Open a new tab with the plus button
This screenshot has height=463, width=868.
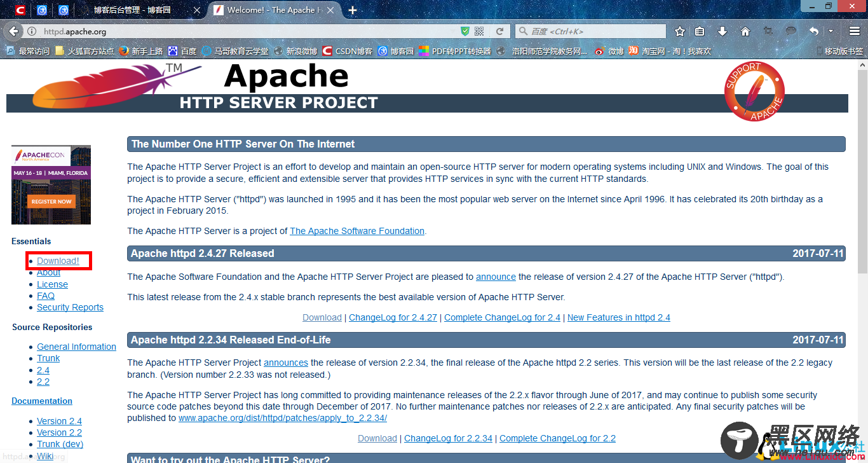353,10
